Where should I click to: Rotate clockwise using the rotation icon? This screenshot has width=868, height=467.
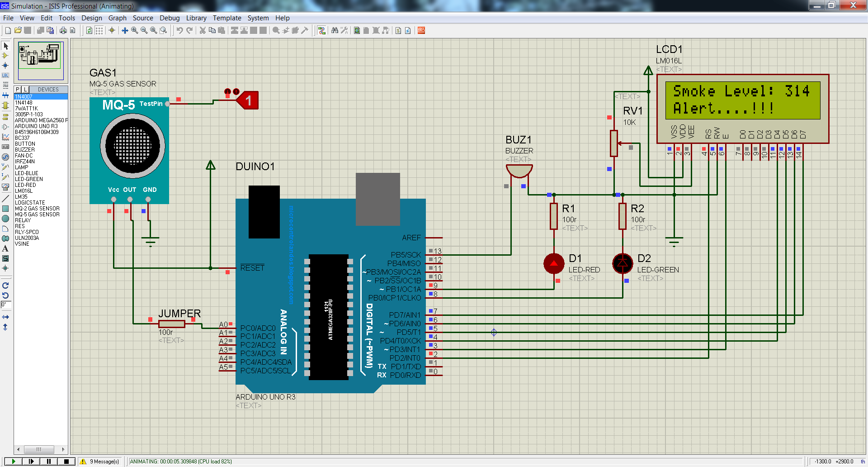(5, 286)
